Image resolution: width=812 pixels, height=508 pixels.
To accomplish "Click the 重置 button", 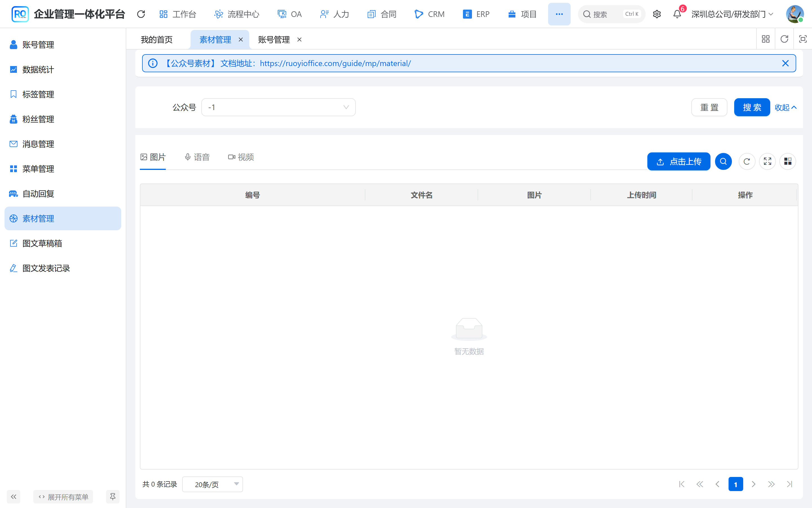I will (x=709, y=108).
